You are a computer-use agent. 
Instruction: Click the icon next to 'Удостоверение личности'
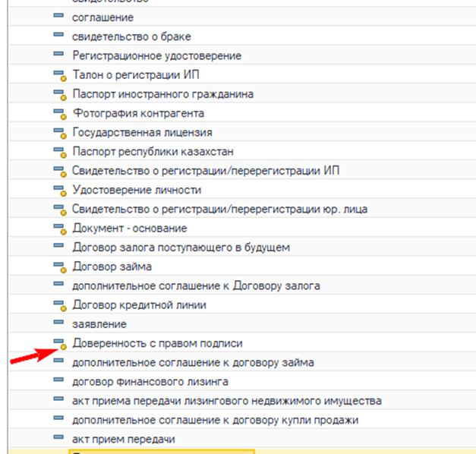pos(60,191)
